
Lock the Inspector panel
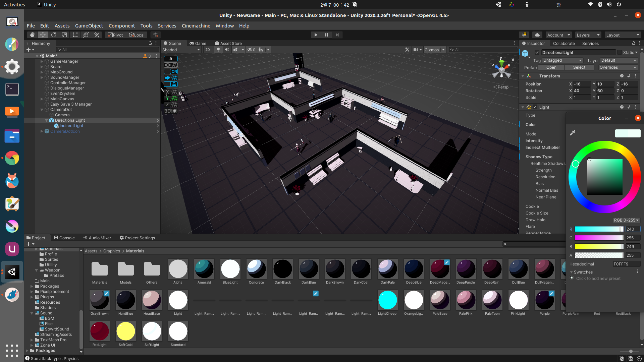click(x=633, y=43)
